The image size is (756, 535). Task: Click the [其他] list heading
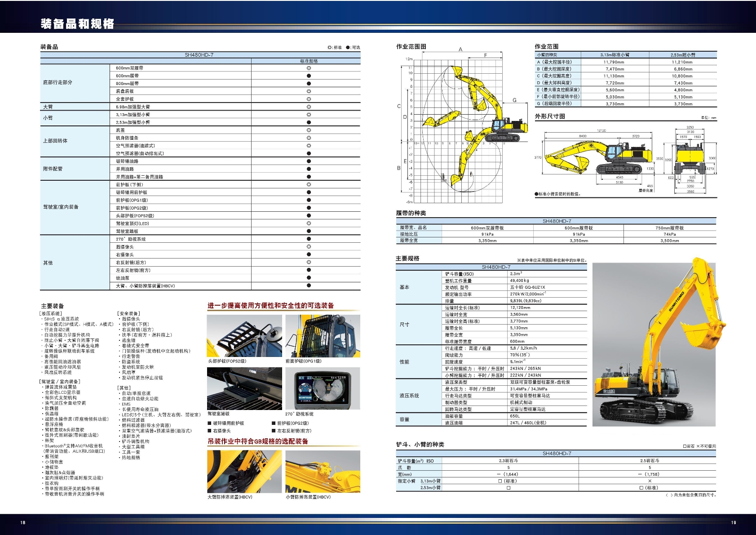(124, 388)
